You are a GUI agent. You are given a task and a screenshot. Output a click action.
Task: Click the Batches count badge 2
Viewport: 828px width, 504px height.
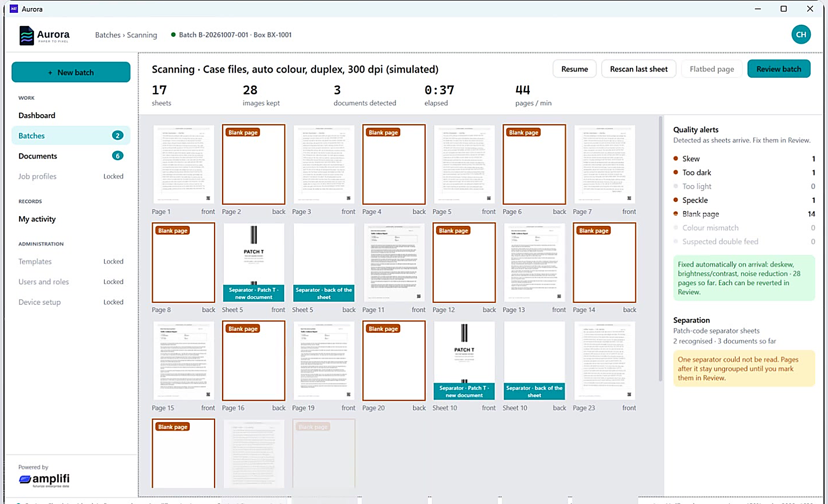click(118, 136)
